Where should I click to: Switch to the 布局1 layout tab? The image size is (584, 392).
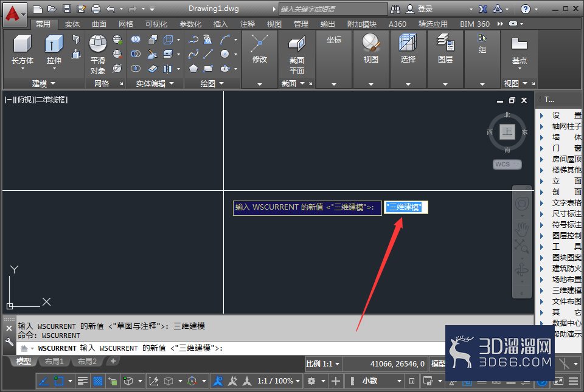54,361
